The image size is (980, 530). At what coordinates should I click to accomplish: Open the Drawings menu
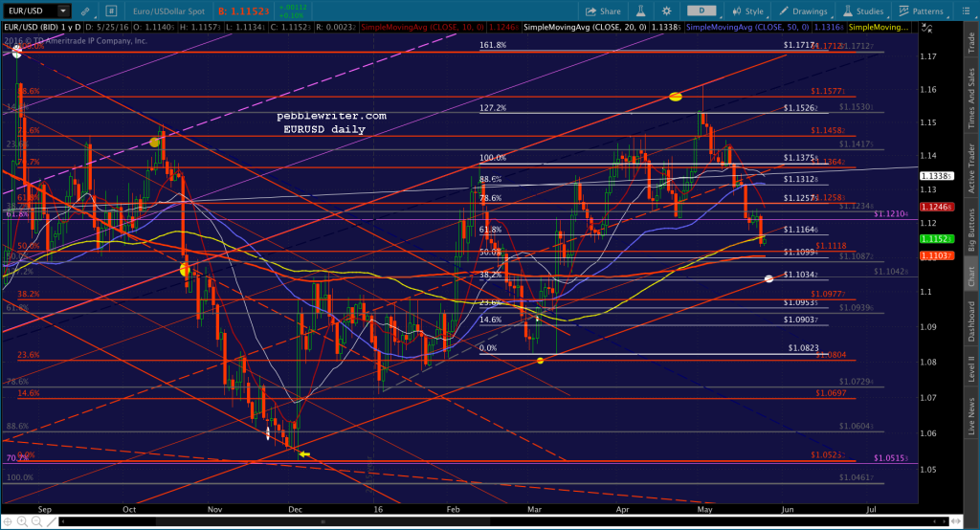tap(803, 11)
